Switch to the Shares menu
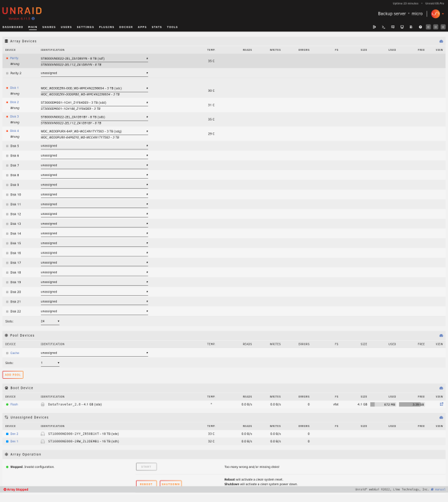The image size is (448, 502). (49, 27)
